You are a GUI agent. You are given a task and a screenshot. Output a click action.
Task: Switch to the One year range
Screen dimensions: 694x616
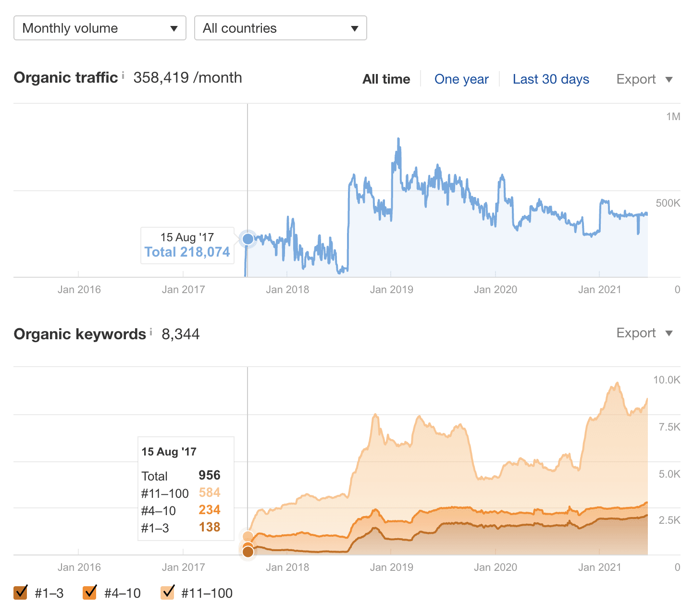click(x=461, y=79)
